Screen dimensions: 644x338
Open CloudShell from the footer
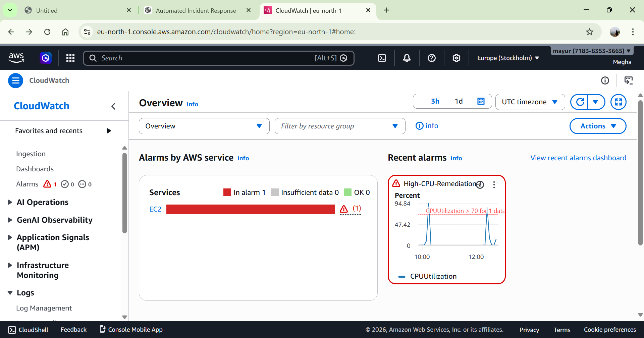coord(28,330)
